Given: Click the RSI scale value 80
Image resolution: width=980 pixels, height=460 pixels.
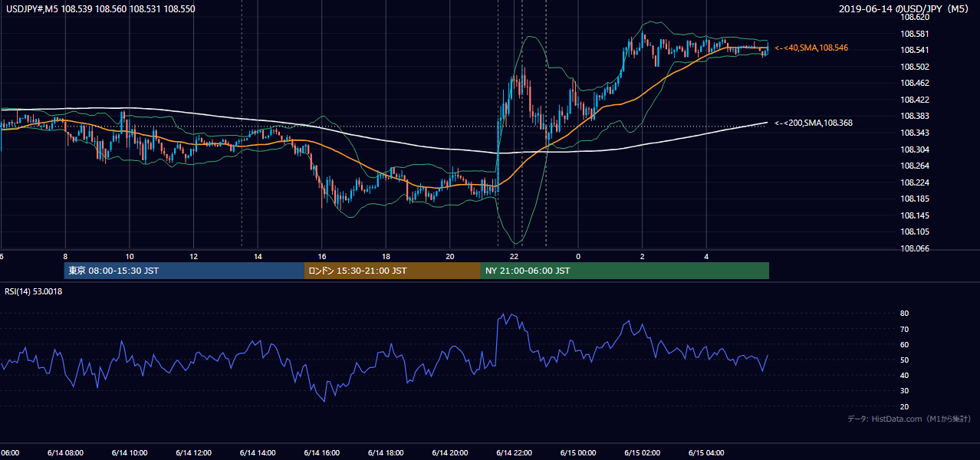Looking at the screenshot, I should [x=904, y=314].
